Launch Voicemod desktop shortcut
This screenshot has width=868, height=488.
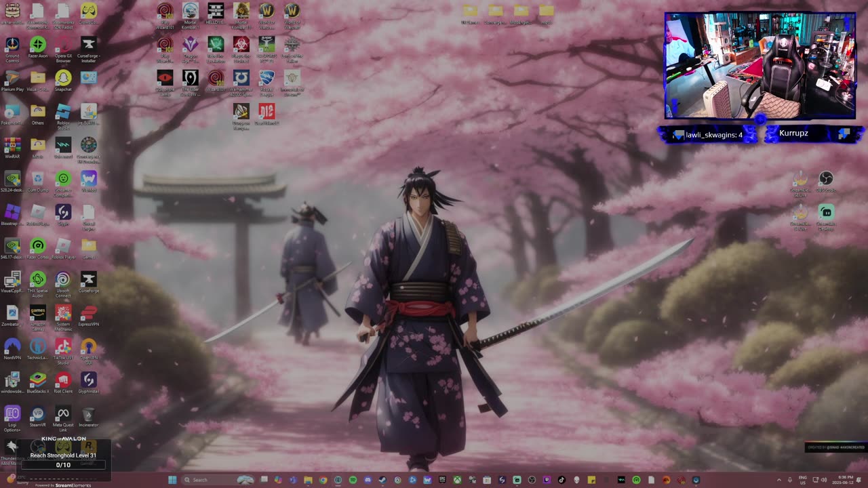pos(63,148)
